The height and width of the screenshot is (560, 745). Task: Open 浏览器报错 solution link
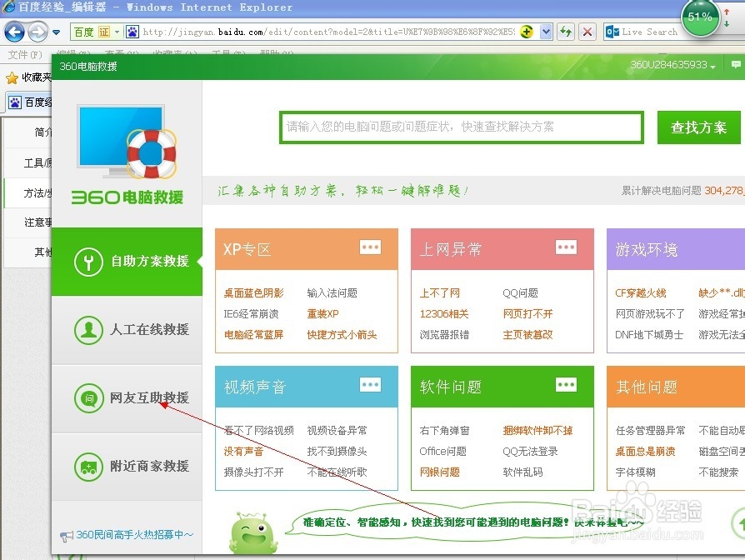445,335
